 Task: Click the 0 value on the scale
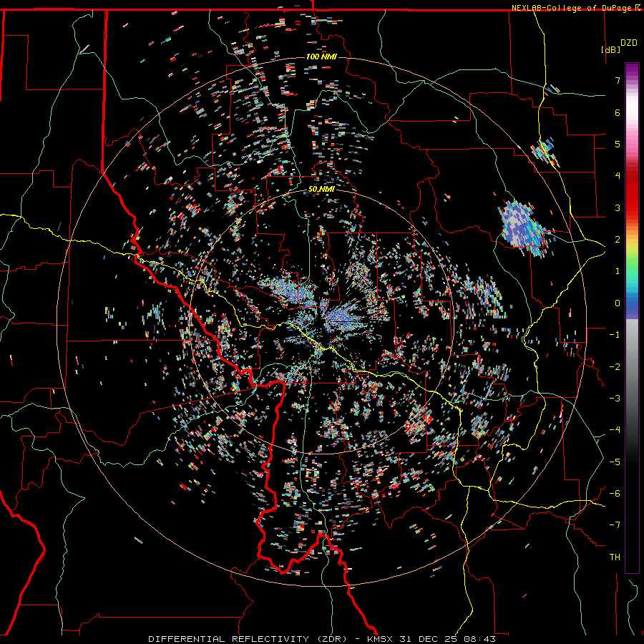(x=618, y=303)
